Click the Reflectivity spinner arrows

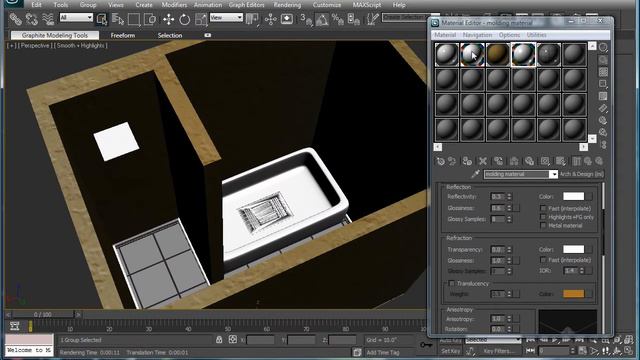click(509, 196)
